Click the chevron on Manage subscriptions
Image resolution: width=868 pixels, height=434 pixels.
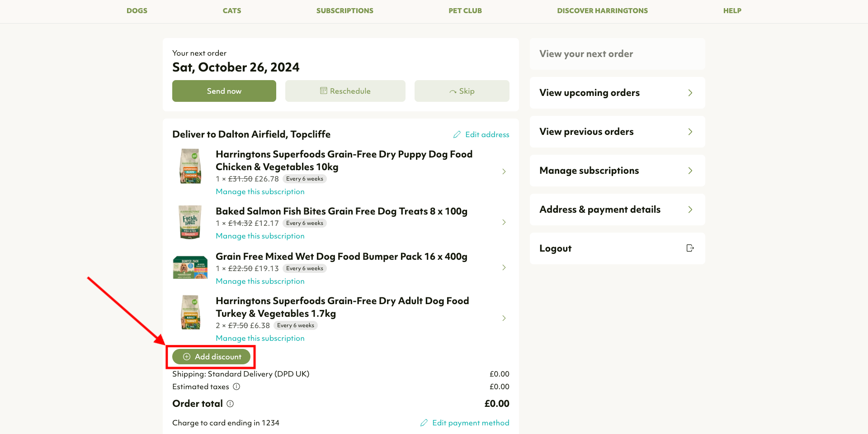tap(690, 171)
